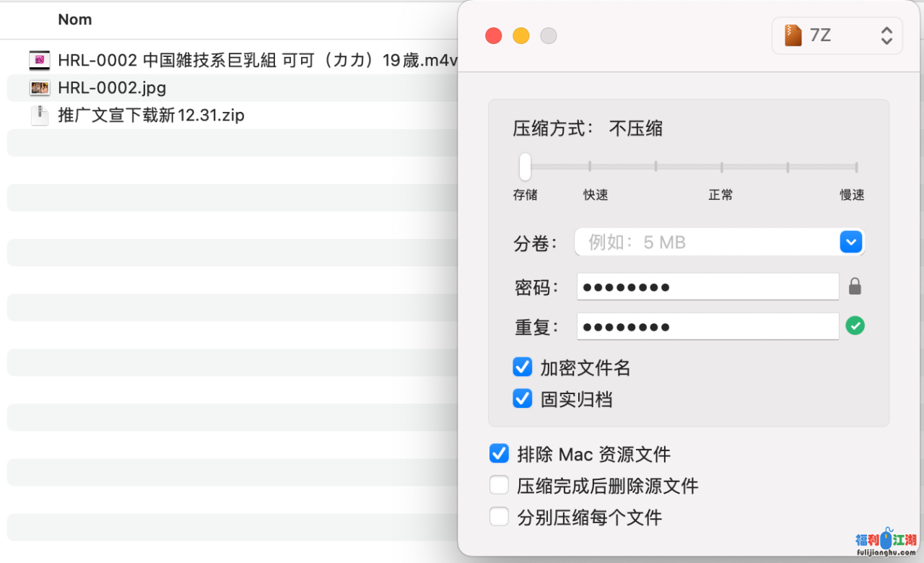
Task: Click the yellow minimize window button
Action: tap(520, 36)
